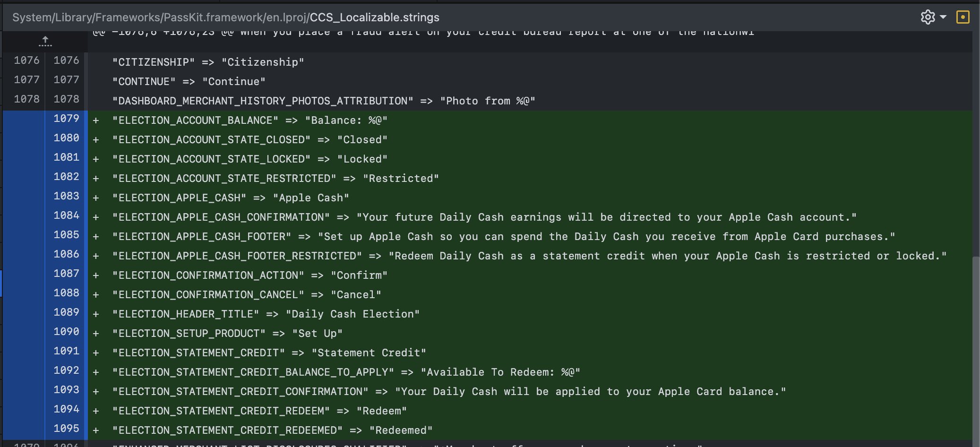Click the ELECTION_STATEMENT_CREDIT_CONFIRMATION line
980x447 pixels.
[x=449, y=391]
